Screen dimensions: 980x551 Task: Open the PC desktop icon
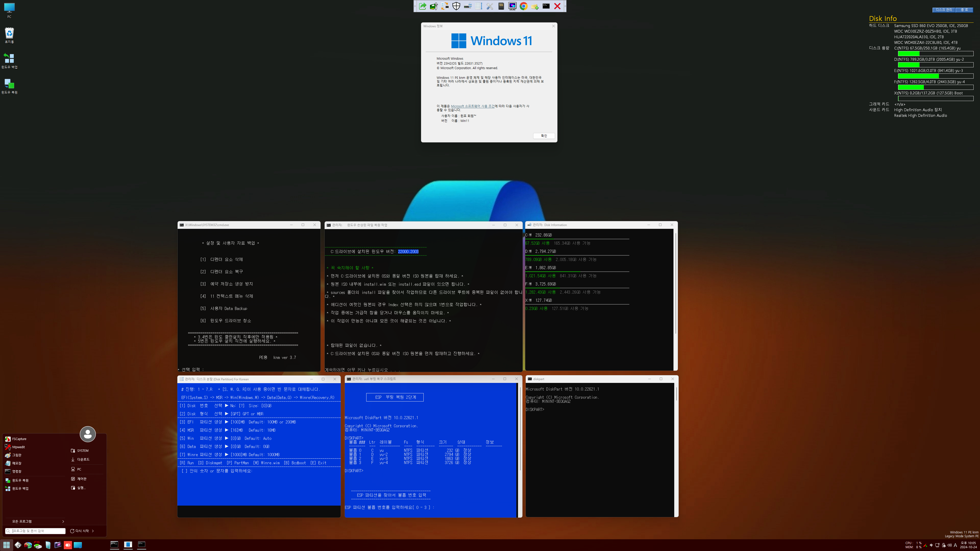coord(9,10)
